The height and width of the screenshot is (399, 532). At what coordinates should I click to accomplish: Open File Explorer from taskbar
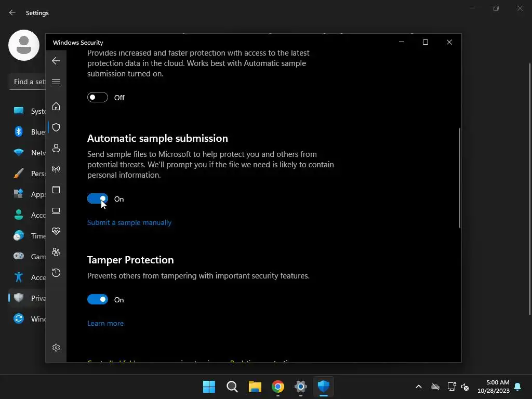point(255,387)
